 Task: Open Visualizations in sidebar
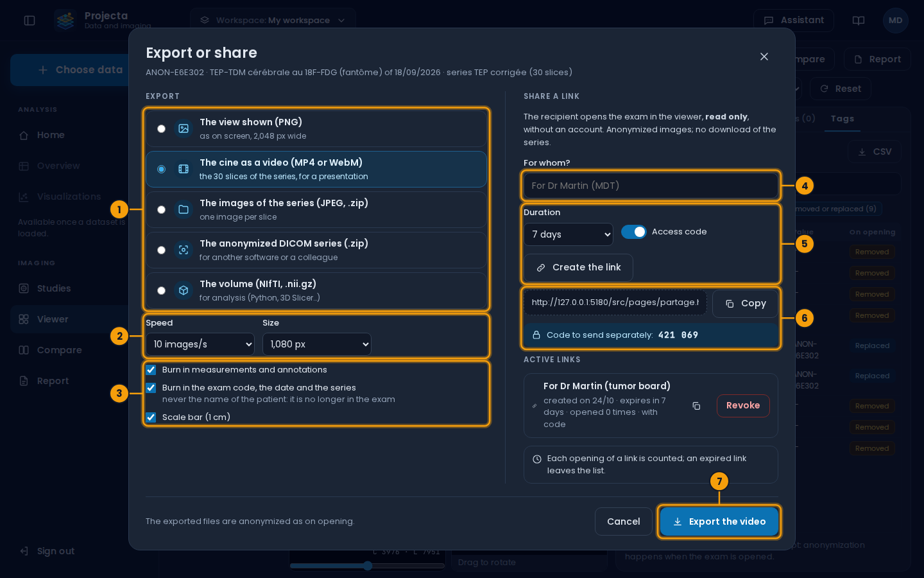click(71, 197)
